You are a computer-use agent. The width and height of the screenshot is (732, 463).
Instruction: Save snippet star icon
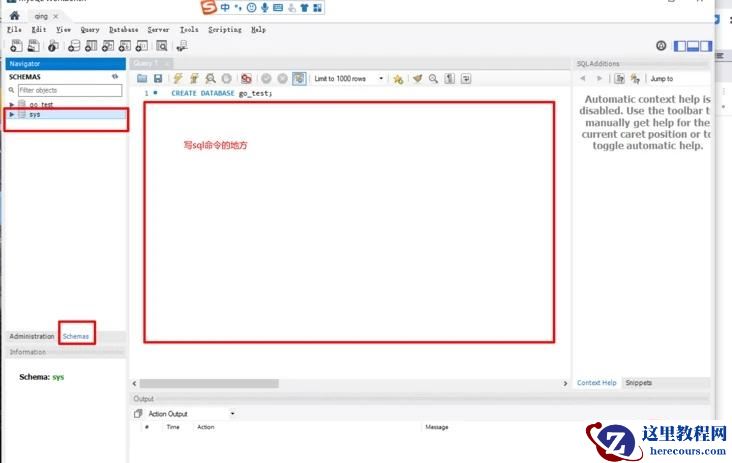click(x=398, y=79)
